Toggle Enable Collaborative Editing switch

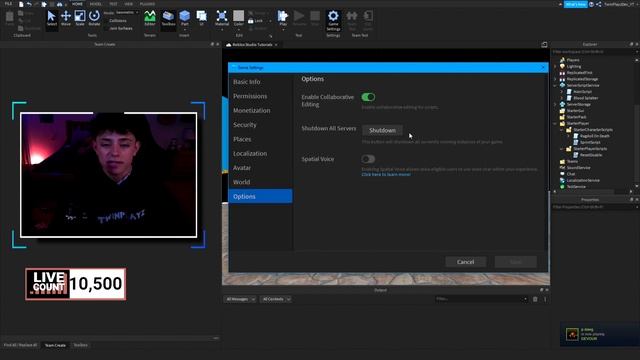[x=368, y=97]
